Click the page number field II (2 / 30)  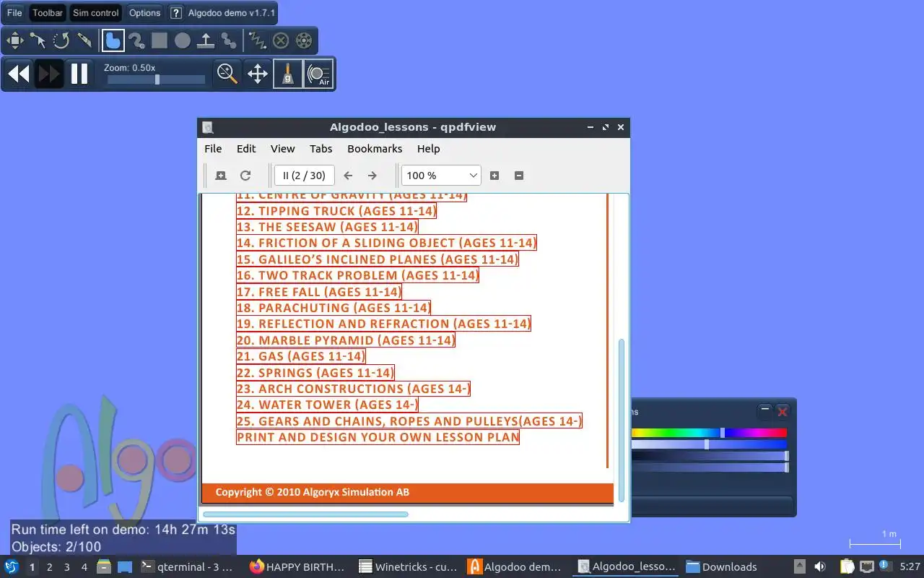pos(304,176)
